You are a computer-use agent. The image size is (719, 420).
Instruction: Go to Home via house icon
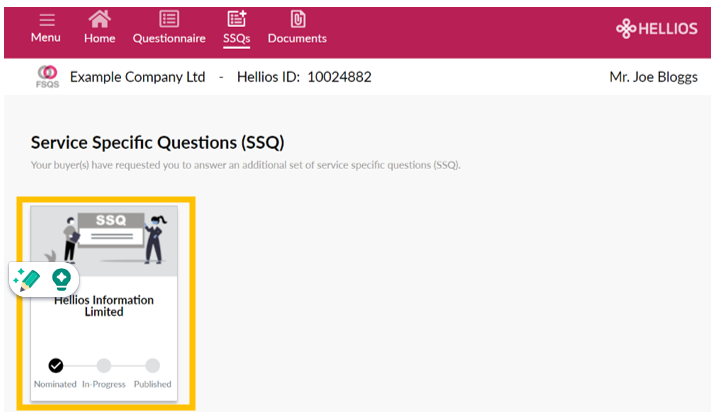point(100,19)
